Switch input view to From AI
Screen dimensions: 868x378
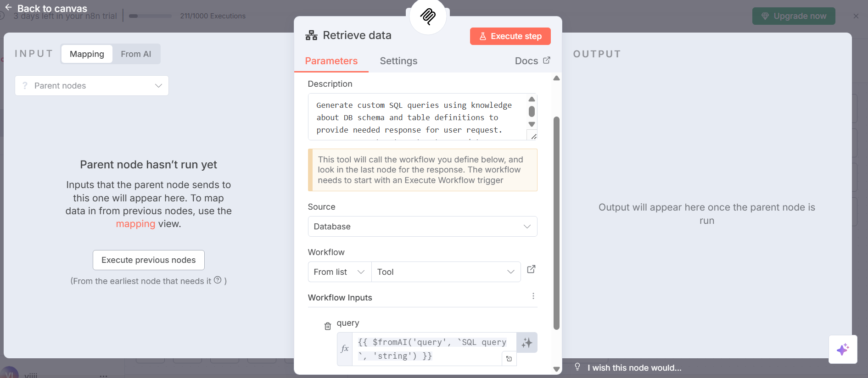(136, 54)
